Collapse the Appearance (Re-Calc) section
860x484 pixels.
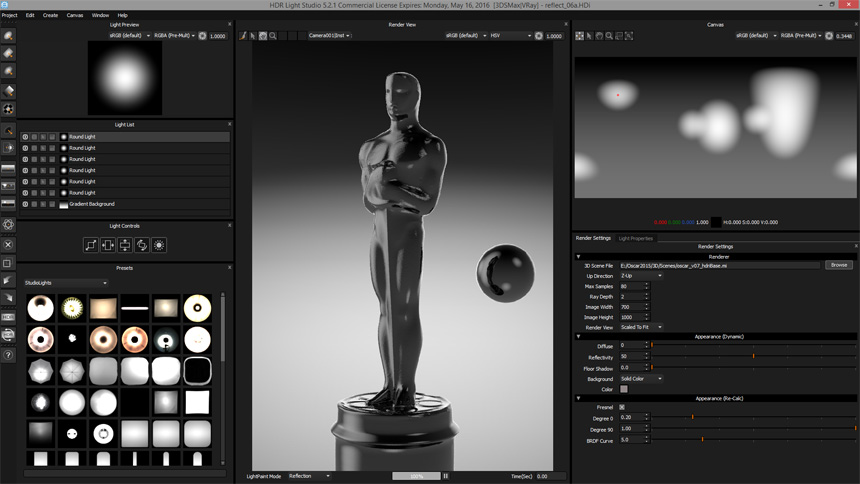578,398
